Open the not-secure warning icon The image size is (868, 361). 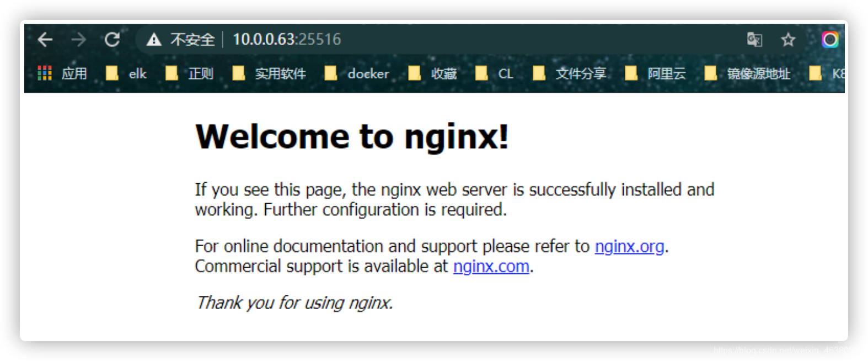154,40
